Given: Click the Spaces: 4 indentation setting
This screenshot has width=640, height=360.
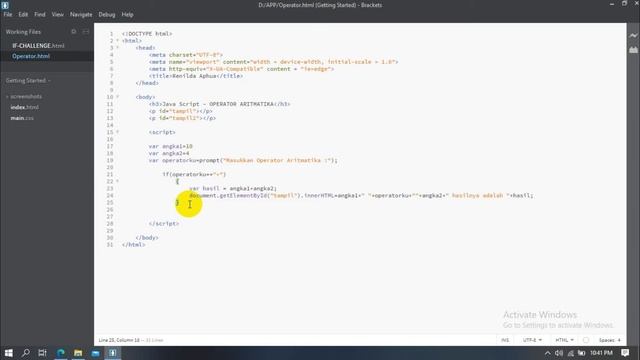Looking at the screenshot, I should pos(609,340).
